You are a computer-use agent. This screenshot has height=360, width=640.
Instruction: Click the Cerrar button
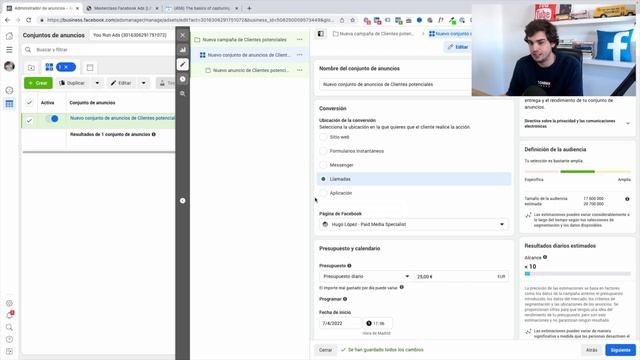click(x=325, y=350)
